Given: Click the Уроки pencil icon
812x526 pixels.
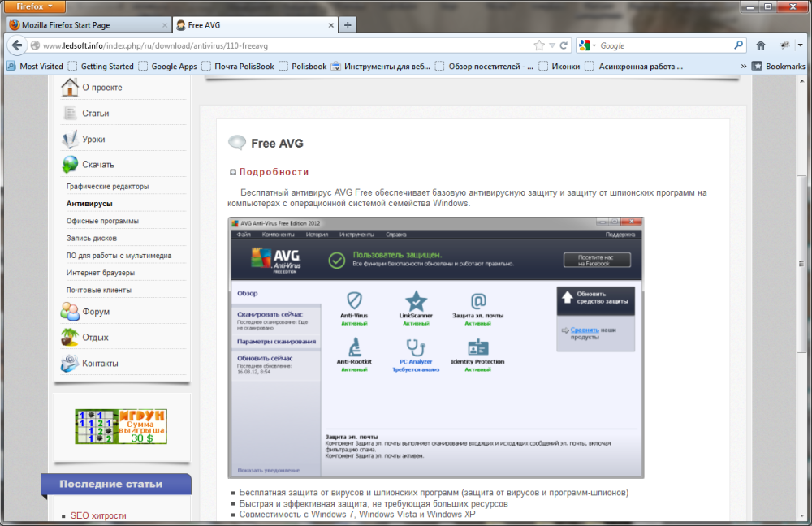Looking at the screenshot, I should tap(69, 139).
